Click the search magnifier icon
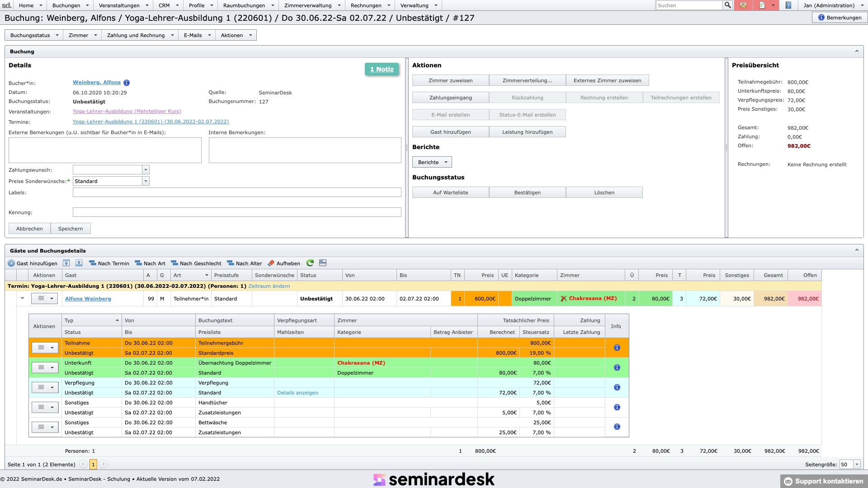The height and width of the screenshot is (488, 868). [x=727, y=5]
